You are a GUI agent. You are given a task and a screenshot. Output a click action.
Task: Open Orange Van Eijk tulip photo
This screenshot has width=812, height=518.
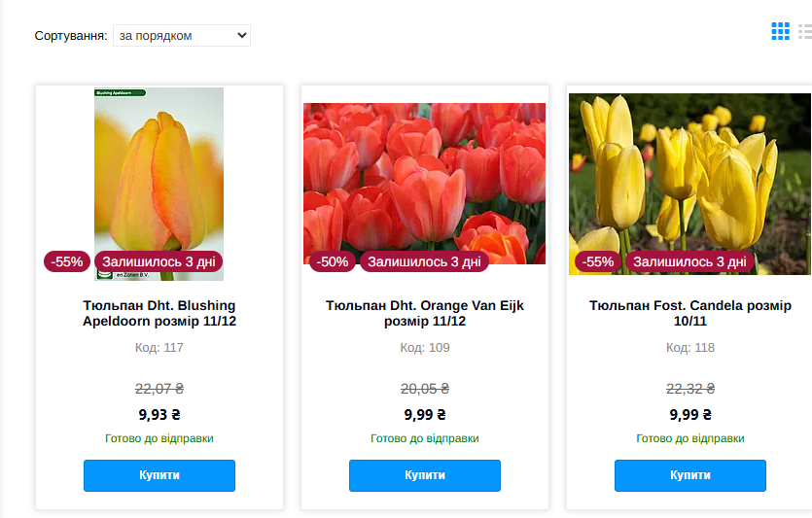(x=424, y=175)
